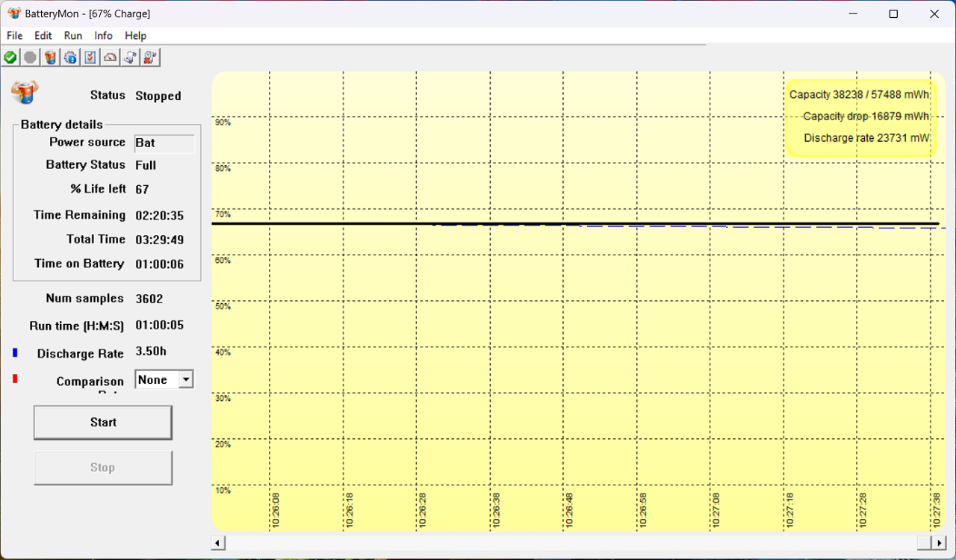Click the speedometer gauge toolbar icon
This screenshot has width=956, height=560.
111,57
